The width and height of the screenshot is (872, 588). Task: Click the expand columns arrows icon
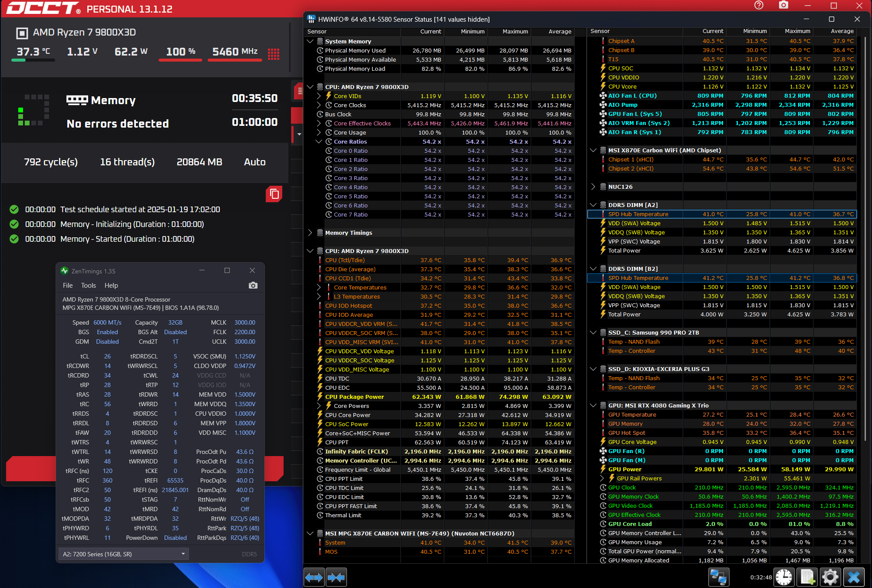[x=314, y=577]
